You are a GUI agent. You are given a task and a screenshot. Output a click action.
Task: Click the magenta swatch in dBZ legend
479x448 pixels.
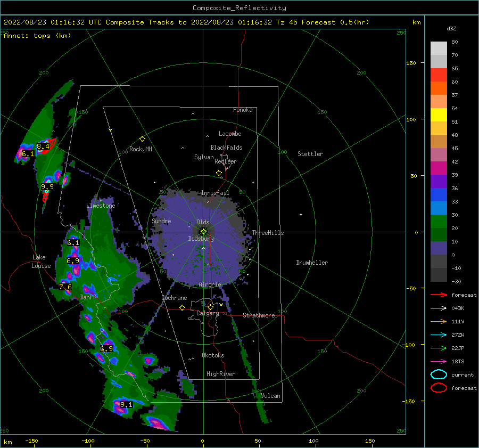point(439,168)
